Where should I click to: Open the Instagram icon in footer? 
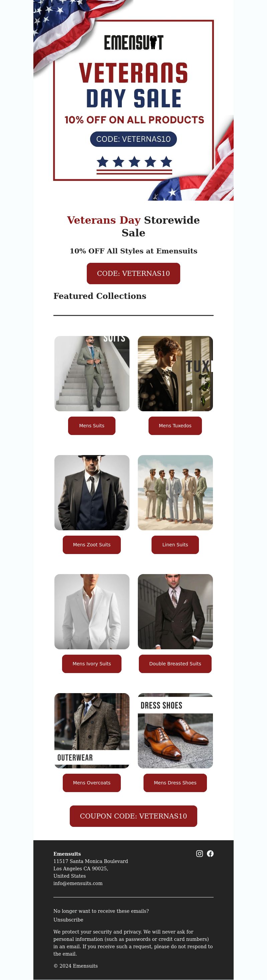199,853
